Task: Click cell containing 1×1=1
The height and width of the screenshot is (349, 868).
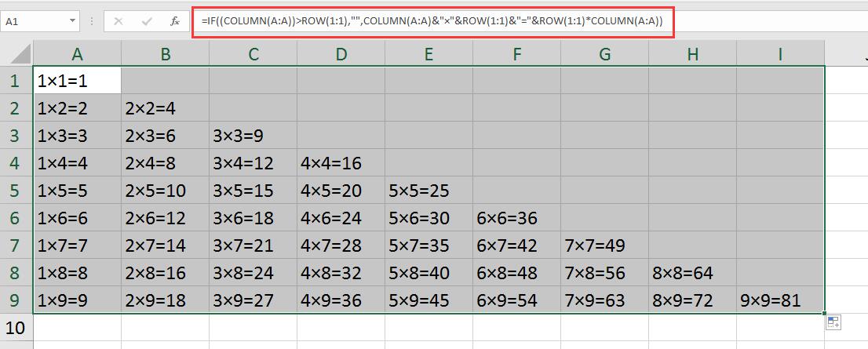Action: pyautogui.click(x=77, y=81)
